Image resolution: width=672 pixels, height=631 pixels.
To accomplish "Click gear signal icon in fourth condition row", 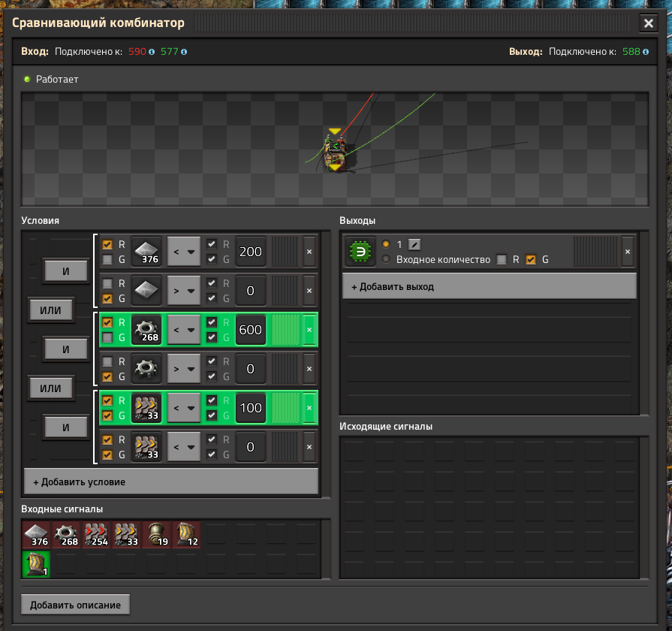I will click(146, 369).
